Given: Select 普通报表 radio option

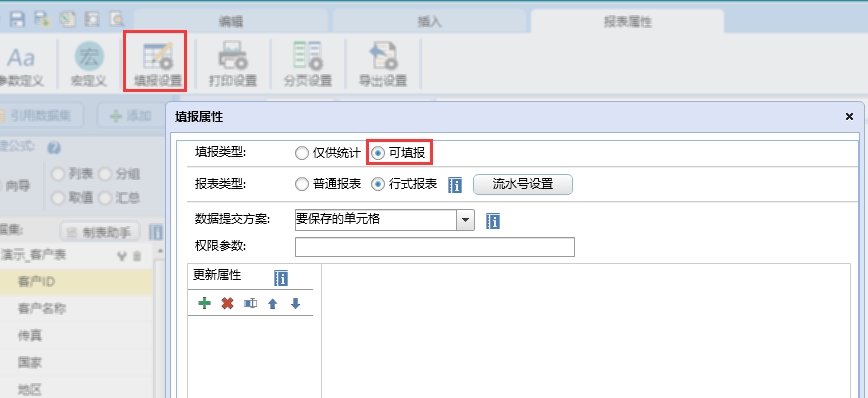Looking at the screenshot, I should (x=302, y=184).
